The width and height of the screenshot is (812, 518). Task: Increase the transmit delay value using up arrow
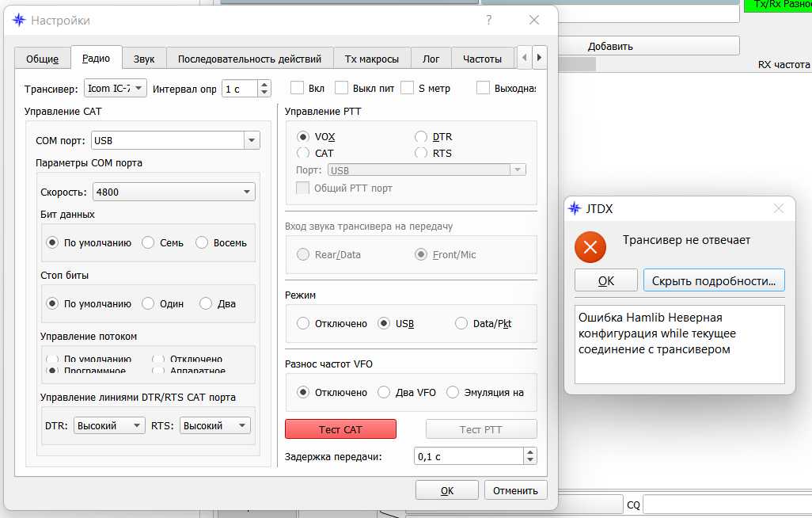pos(529,451)
